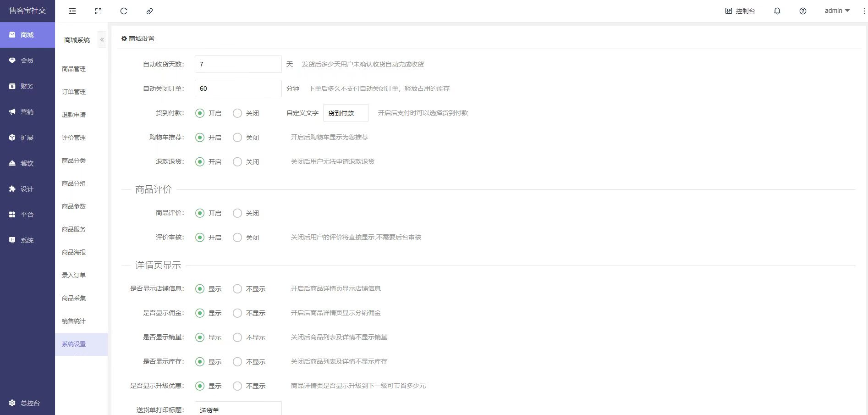Select 关闭 for 评价审核
The image size is (868, 415).
(237, 238)
